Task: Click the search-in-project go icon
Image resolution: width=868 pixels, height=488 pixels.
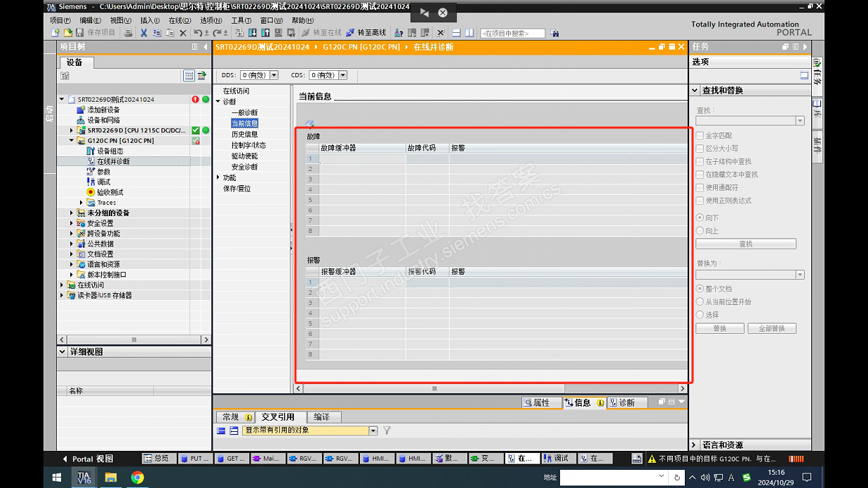Action: (555, 33)
